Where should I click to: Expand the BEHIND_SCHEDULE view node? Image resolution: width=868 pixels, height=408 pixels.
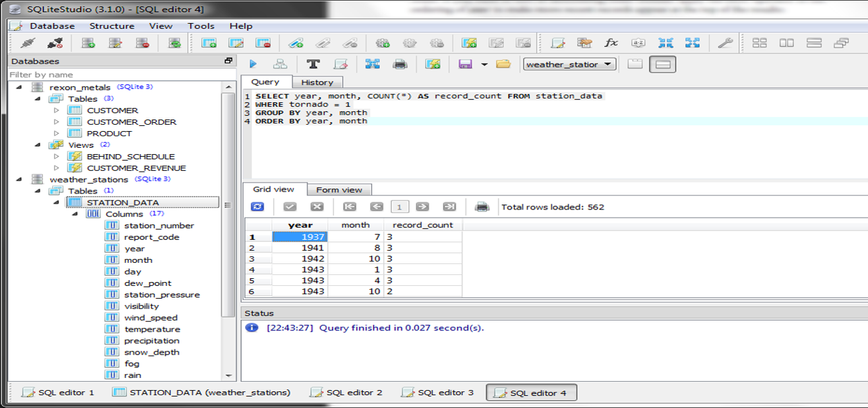pos(56,157)
